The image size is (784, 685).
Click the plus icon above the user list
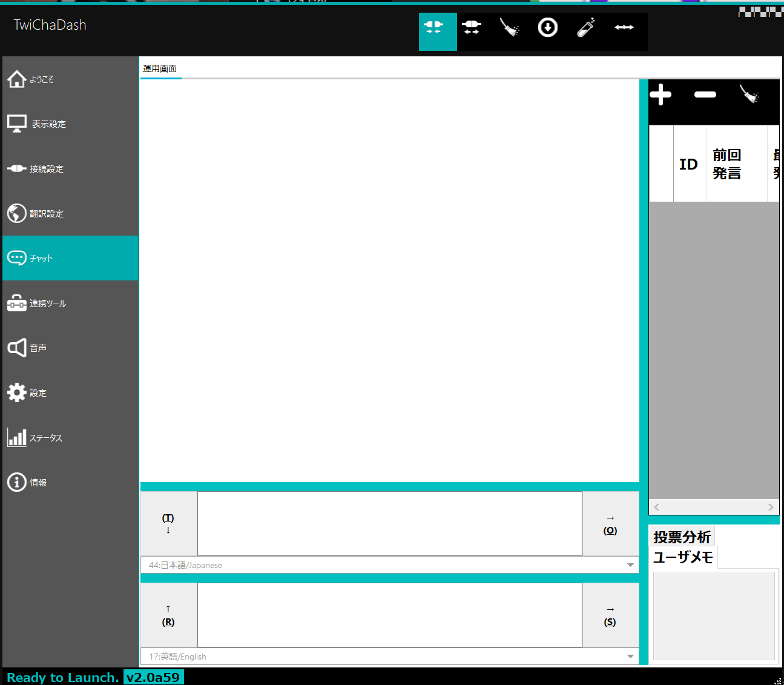pyautogui.click(x=660, y=94)
